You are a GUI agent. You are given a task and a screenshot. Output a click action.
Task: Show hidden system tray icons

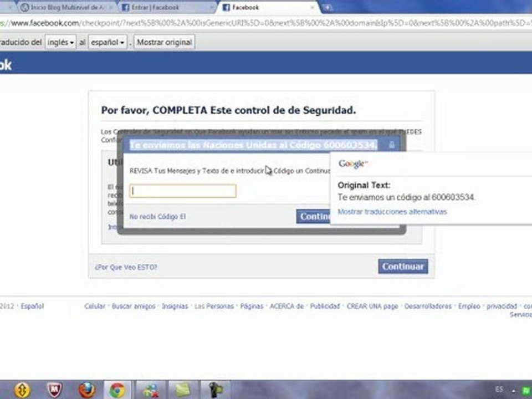point(514,391)
